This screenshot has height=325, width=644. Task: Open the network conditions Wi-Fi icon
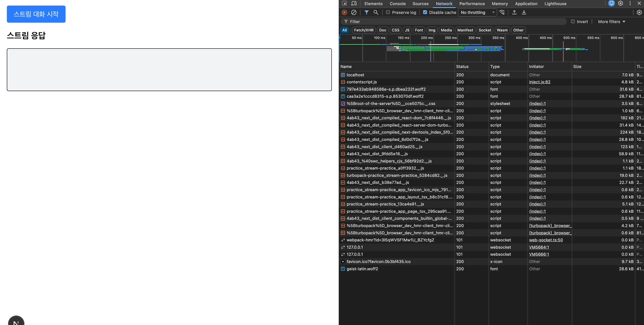[x=502, y=12]
